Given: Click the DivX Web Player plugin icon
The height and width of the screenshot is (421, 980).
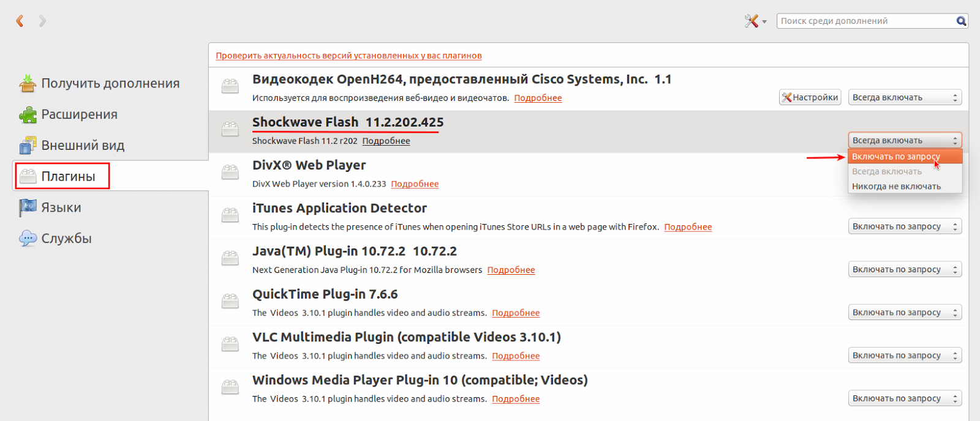Looking at the screenshot, I should click(230, 172).
